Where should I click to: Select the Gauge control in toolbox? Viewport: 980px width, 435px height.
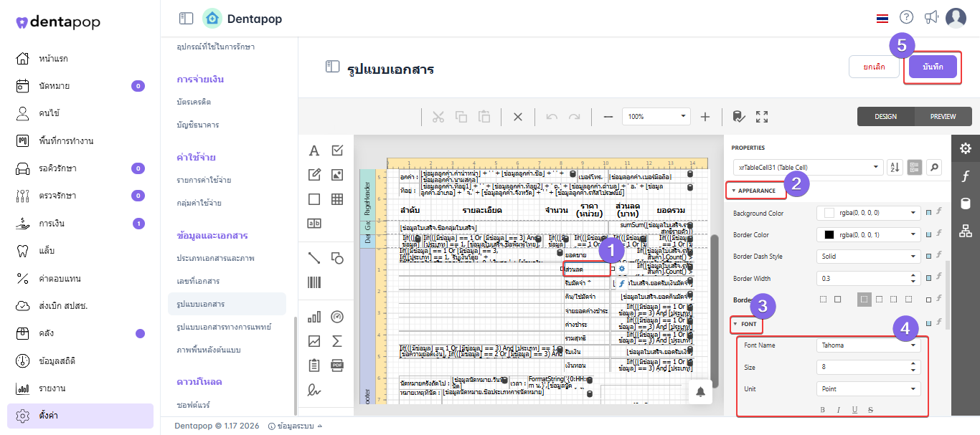point(337,317)
